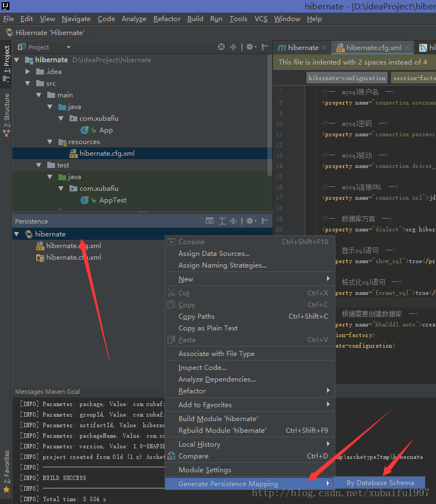Open the 2: Favorites side tool window
The width and height of the screenshot is (436, 504).
click(x=7, y=472)
